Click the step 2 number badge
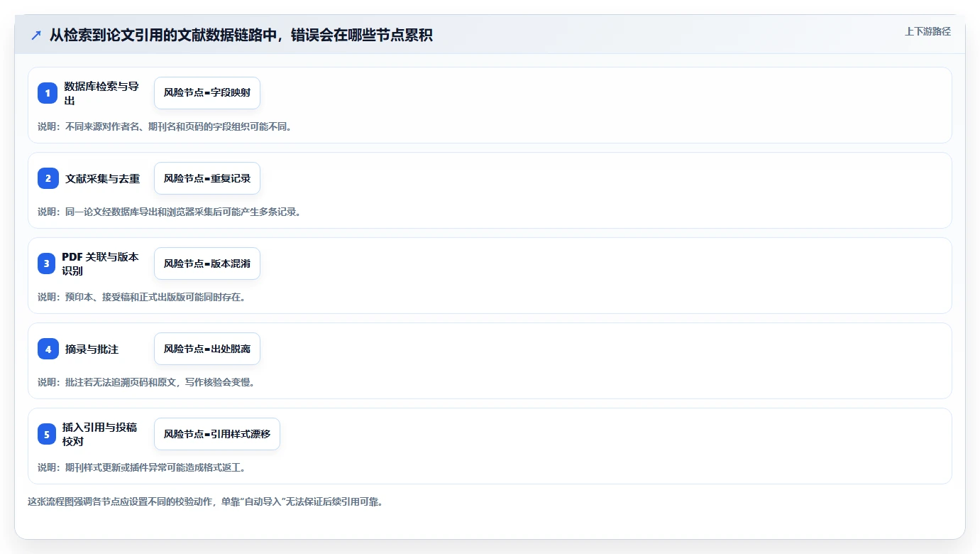The width and height of the screenshot is (980, 554). click(48, 178)
